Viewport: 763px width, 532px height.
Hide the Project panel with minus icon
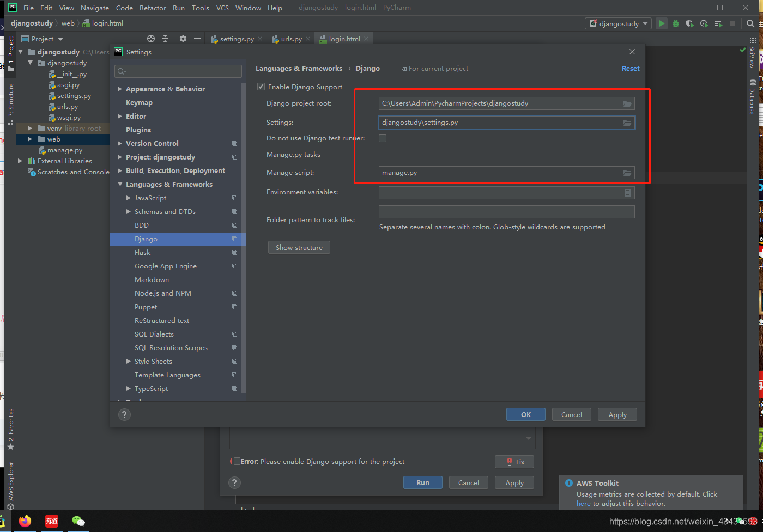pyautogui.click(x=197, y=39)
